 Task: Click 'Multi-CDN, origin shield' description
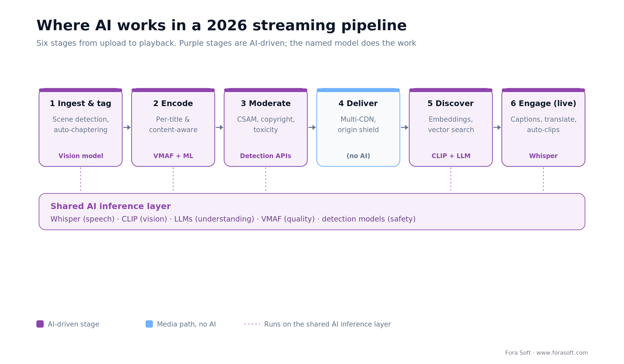coord(358,125)
